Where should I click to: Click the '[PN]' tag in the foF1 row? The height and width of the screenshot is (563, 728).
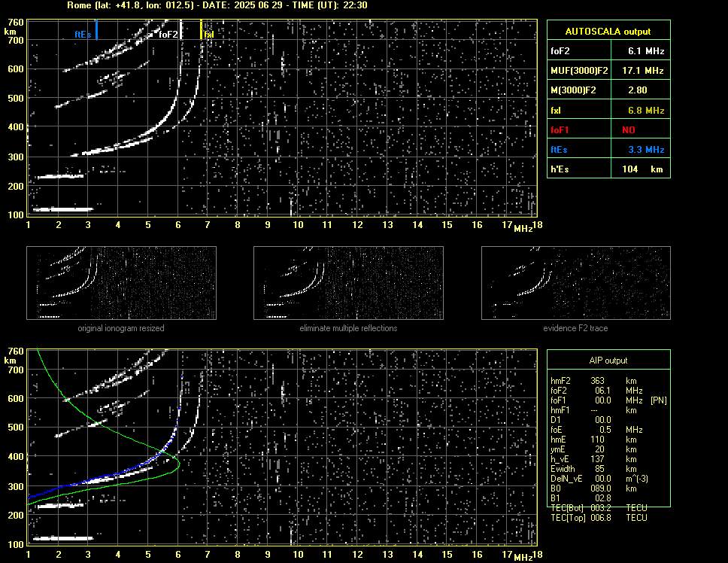pyautogui.click(x=658, y=400)
